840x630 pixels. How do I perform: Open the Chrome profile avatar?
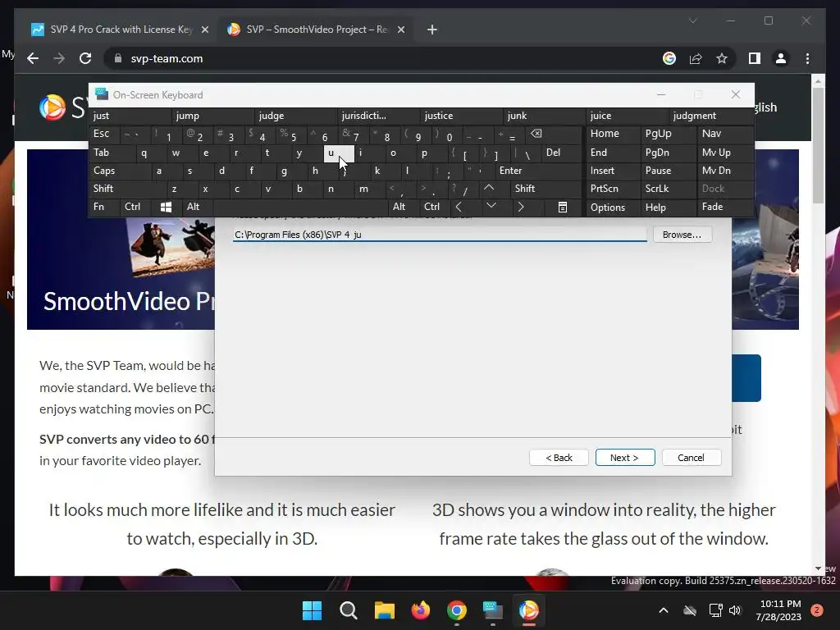coord(781,58)
